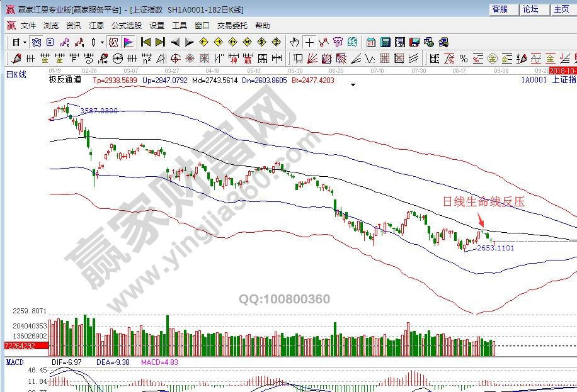This screenshot has height=392, width=577.
Task: Open the calculator tool icon
Action: (385, 42)
